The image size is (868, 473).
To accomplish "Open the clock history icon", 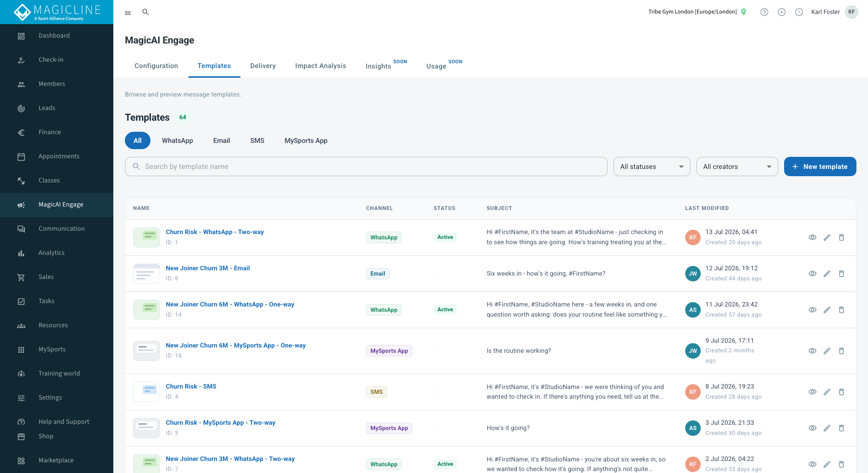I will pos(799,12).
